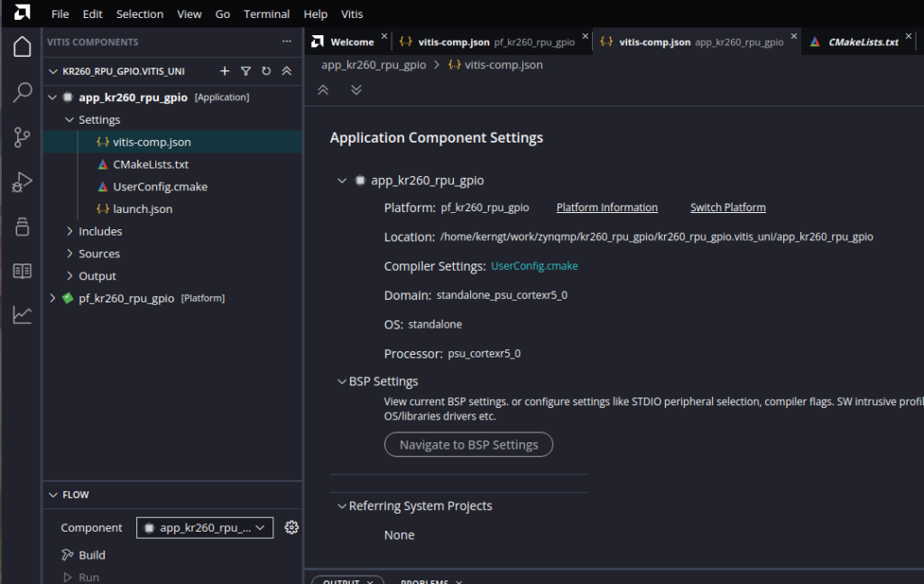Viewport: 924px width, 584px height.
Task: Open the Edit menu
Action: tap(93, 14)
